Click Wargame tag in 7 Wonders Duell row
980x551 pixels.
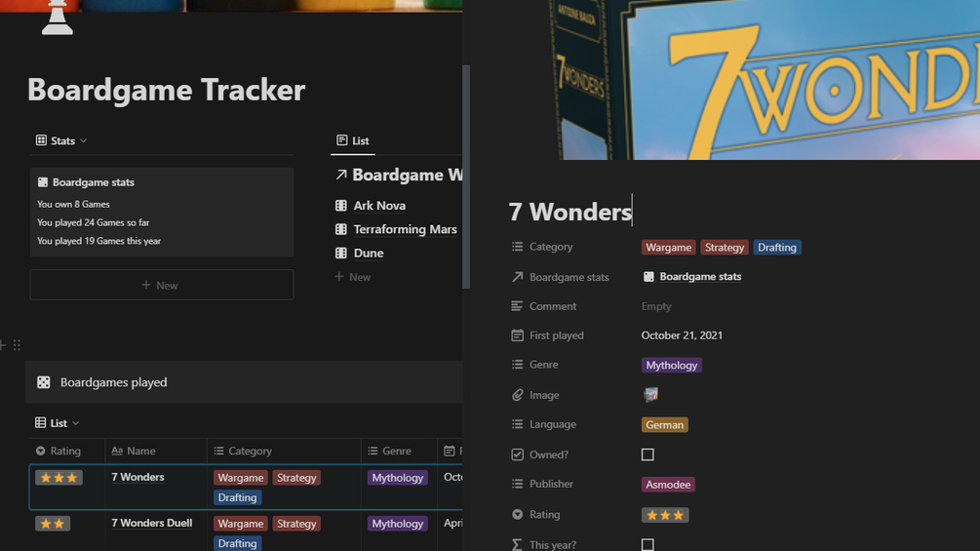(241, 524)
